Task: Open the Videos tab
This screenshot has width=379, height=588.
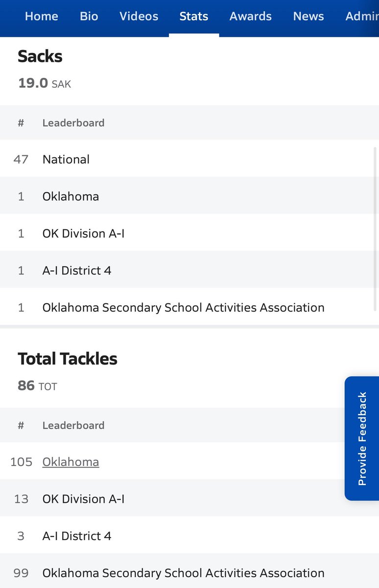Action: pos(139,16)
